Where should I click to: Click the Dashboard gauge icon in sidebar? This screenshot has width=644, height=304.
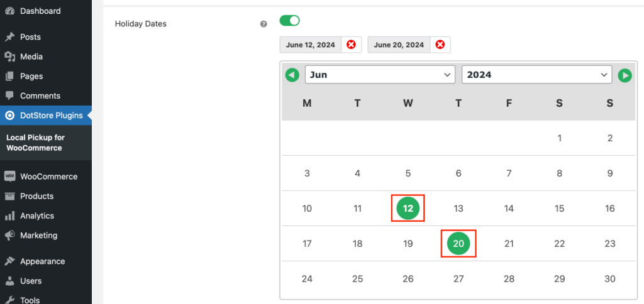click(10, 11)
